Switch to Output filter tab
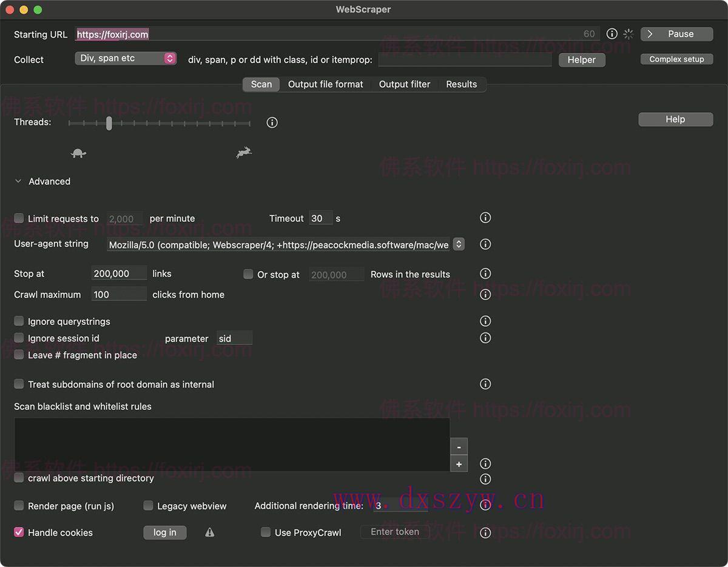728x567 pixels. (405, 84)
